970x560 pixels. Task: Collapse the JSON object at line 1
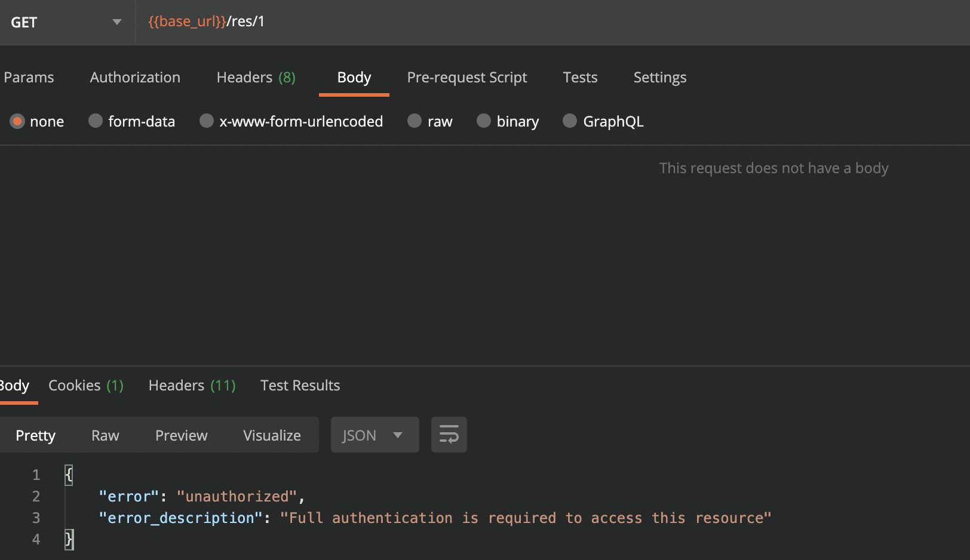[69, 475]
